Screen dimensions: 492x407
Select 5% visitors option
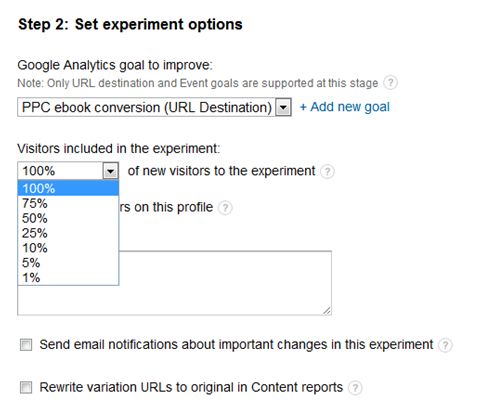pos(68,263)
